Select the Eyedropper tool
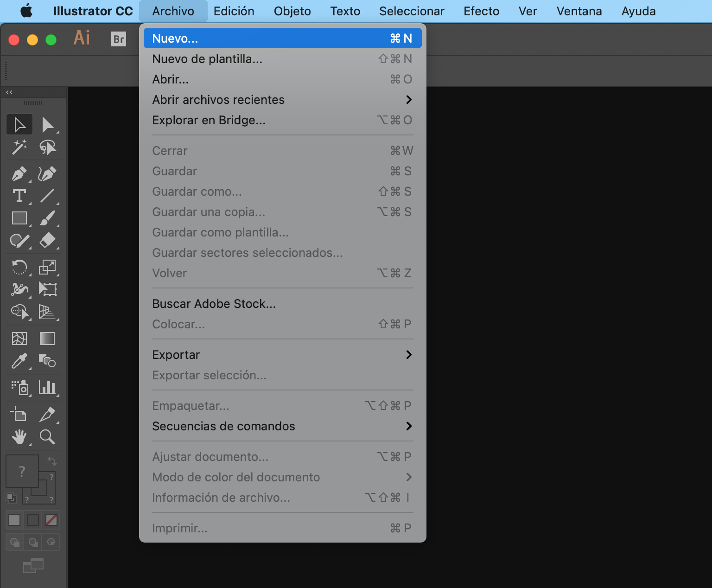Viewport: 712px width, 588px height. point(19,361)
